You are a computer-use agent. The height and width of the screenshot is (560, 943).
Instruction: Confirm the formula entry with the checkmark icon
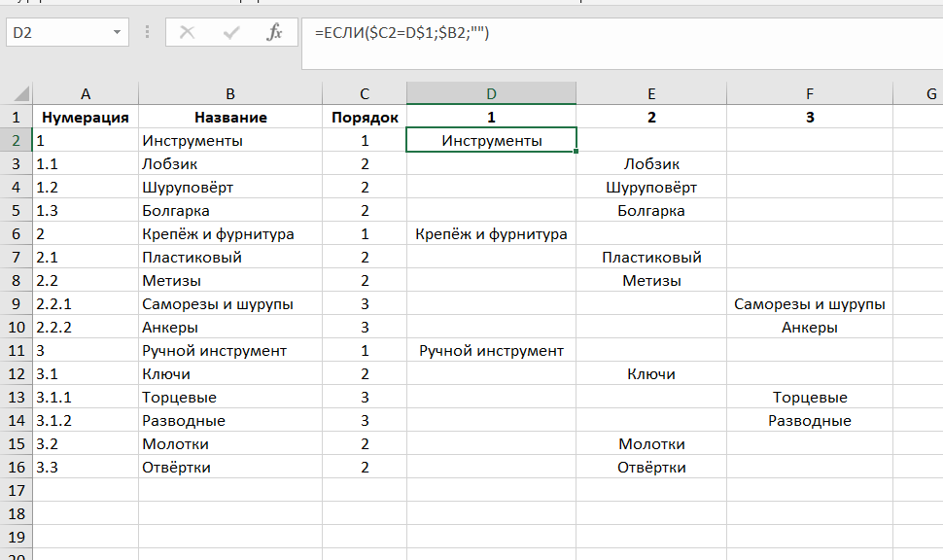click(231, 32)
